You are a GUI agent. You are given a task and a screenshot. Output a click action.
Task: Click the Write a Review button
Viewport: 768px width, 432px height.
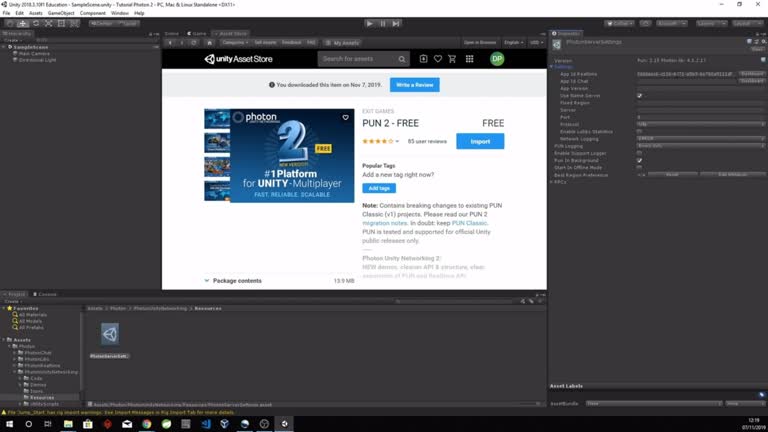coord(414,85)
